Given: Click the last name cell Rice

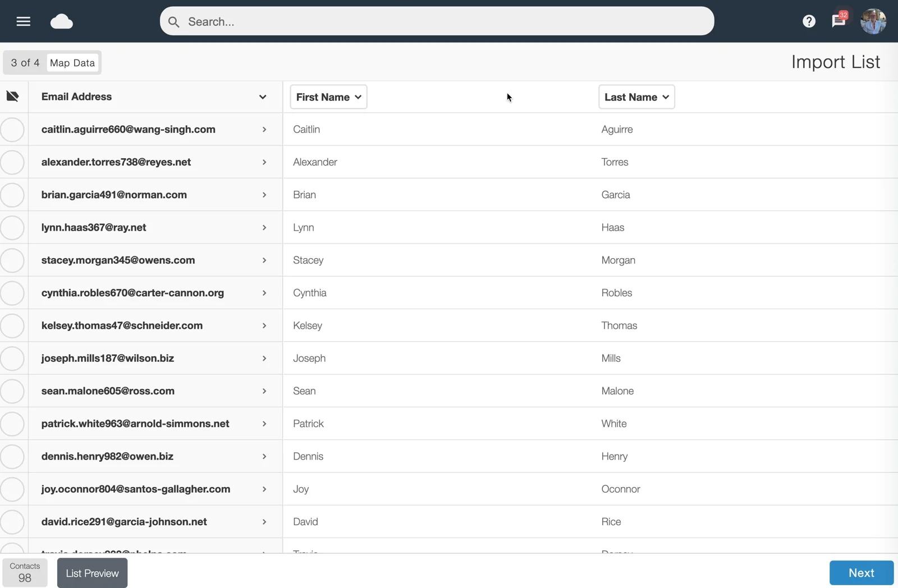Looking at the screenshot, I should tap(611, 522).
